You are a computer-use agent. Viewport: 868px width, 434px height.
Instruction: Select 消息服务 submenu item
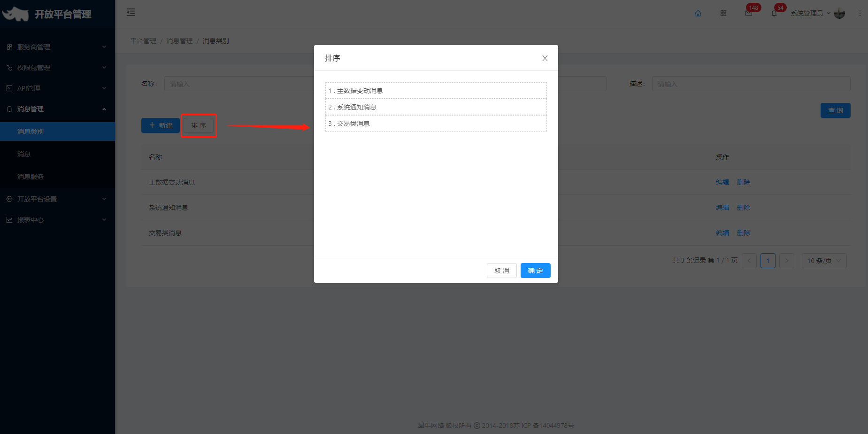[x=57, y=177]
